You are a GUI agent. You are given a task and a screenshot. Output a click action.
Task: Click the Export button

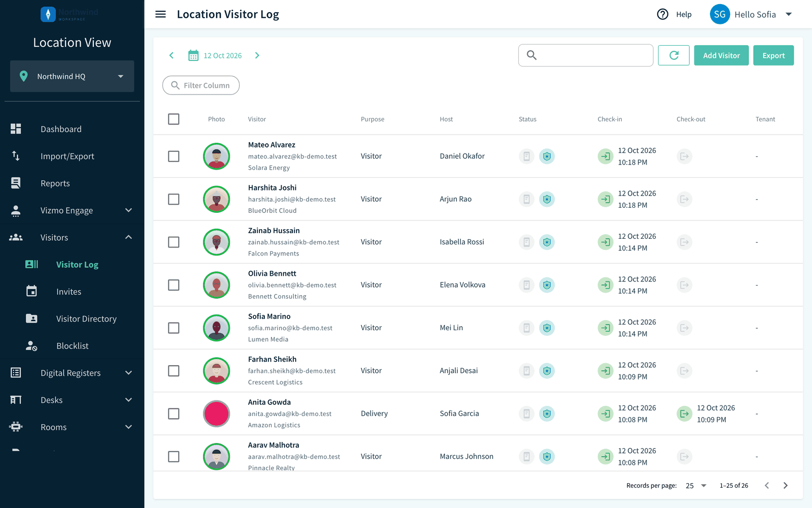[773, 55]
